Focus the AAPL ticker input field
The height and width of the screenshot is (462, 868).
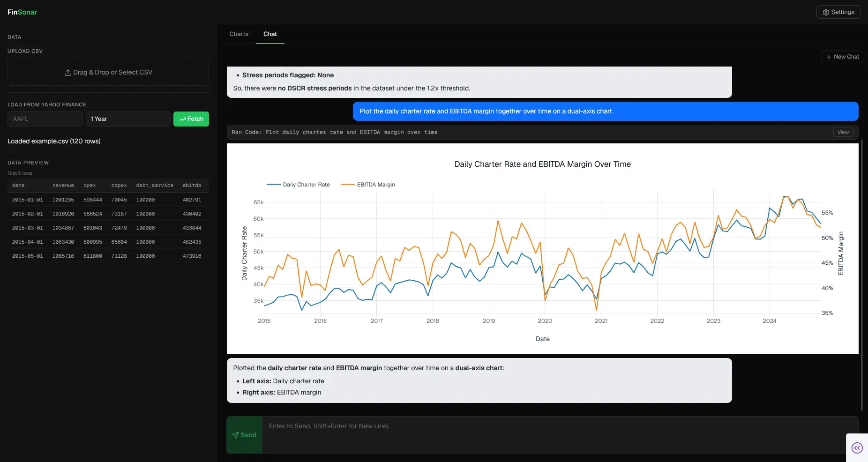[x=45, y=119]
